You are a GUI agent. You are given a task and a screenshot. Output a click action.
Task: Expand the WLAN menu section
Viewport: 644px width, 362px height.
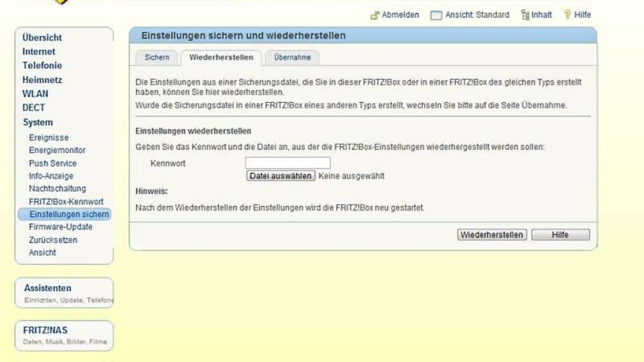(x=35, y=94)
